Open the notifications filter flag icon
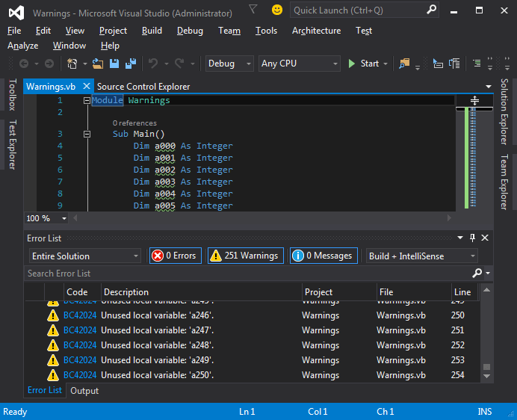The image size is (517, 420). [253, 9]
